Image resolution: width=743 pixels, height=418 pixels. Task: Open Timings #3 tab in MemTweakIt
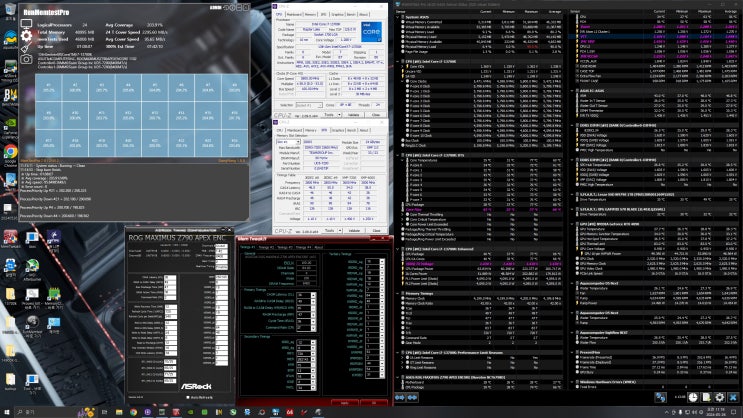point(284,247)
